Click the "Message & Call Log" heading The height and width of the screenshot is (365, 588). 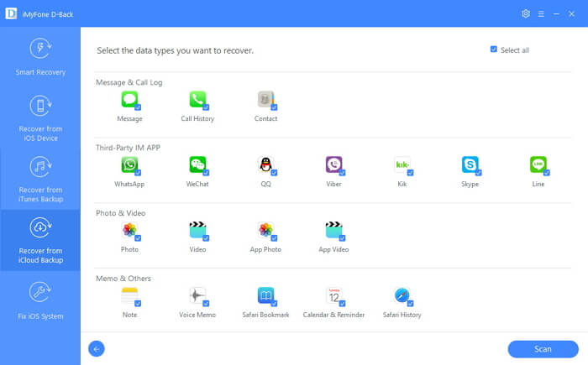[129, 82]
